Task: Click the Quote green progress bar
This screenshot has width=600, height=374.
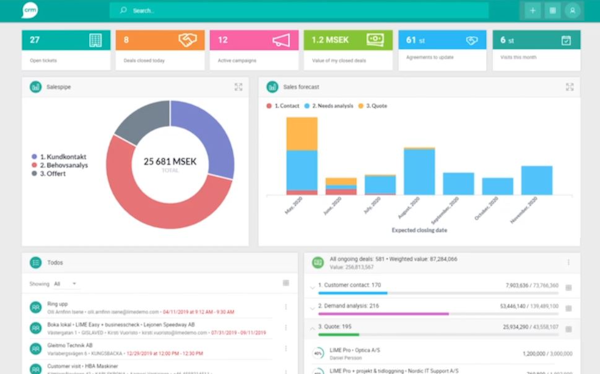Action: pos(339,335)
